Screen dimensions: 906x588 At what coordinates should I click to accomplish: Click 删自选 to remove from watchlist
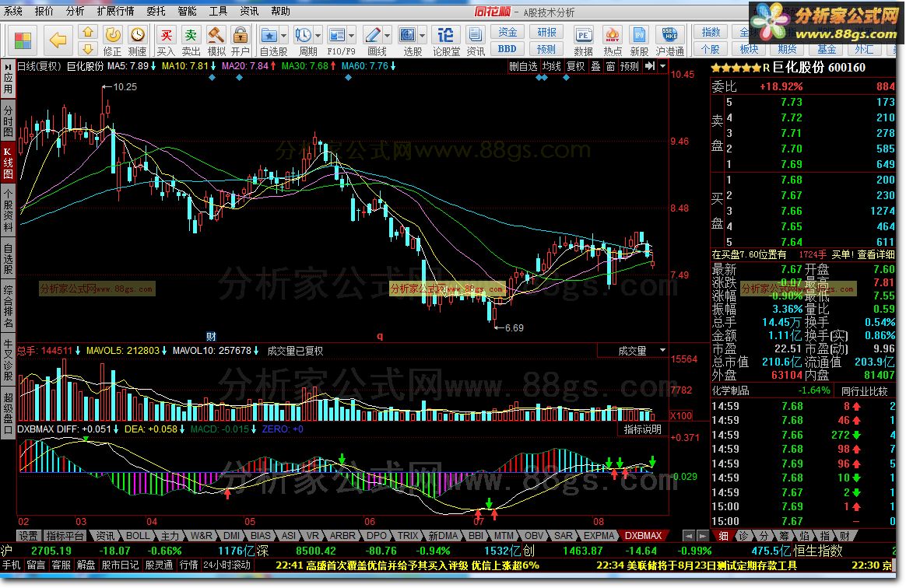tap(523, 66)
